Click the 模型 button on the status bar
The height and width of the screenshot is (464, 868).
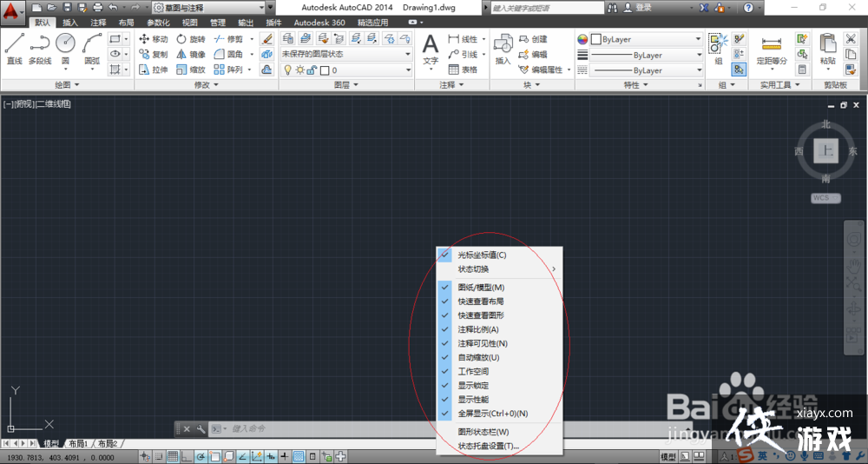(x=668, y=457)
